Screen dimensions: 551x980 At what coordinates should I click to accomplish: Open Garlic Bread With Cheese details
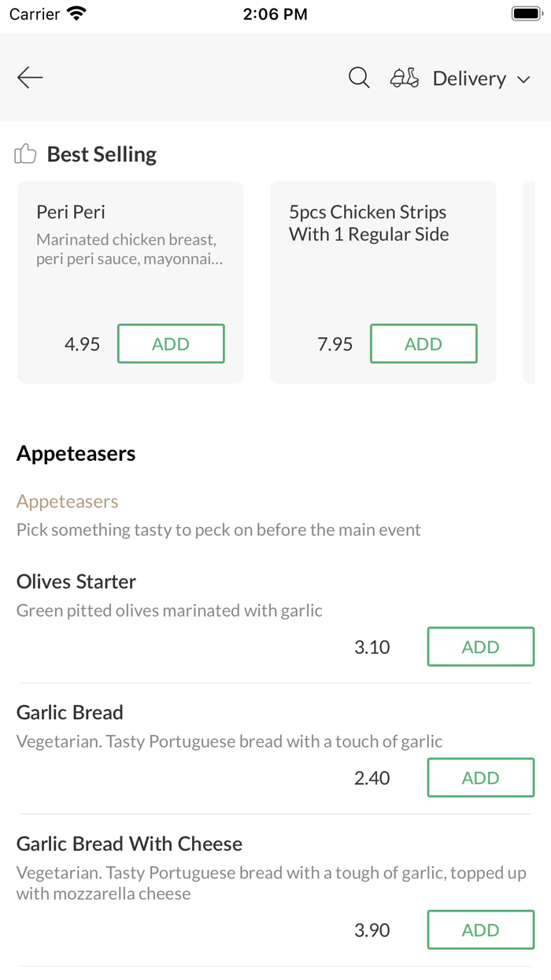click(129, 844)
